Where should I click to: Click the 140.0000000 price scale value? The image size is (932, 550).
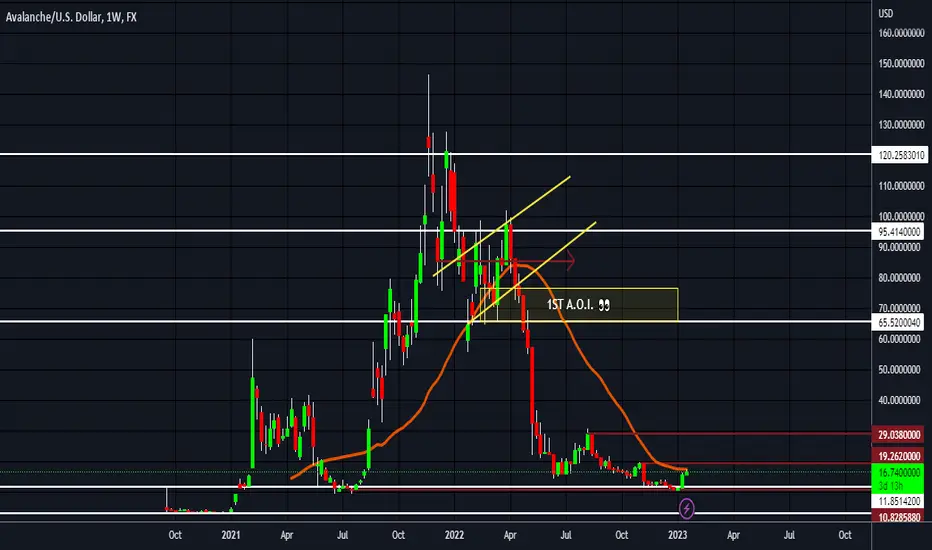(x=901, y=94)
